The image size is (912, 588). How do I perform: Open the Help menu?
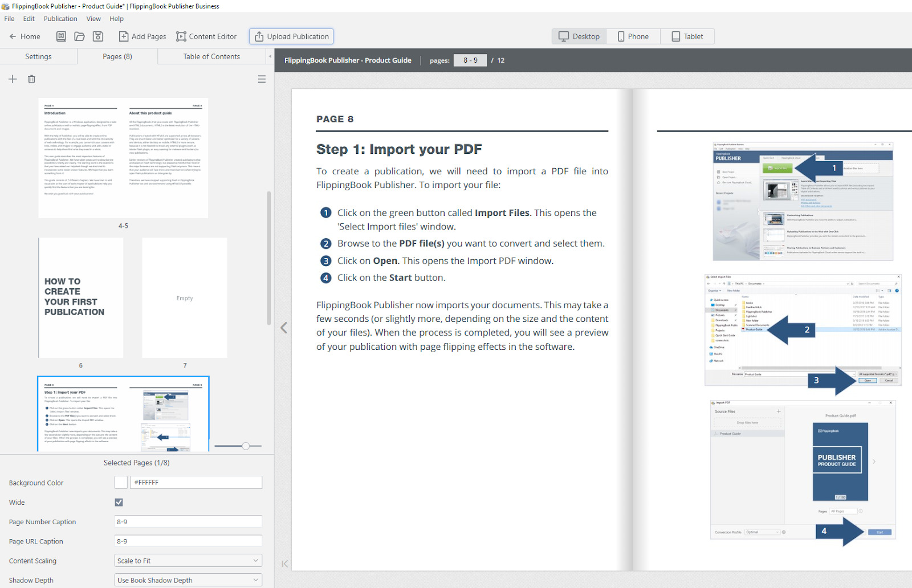pos(116,19)
